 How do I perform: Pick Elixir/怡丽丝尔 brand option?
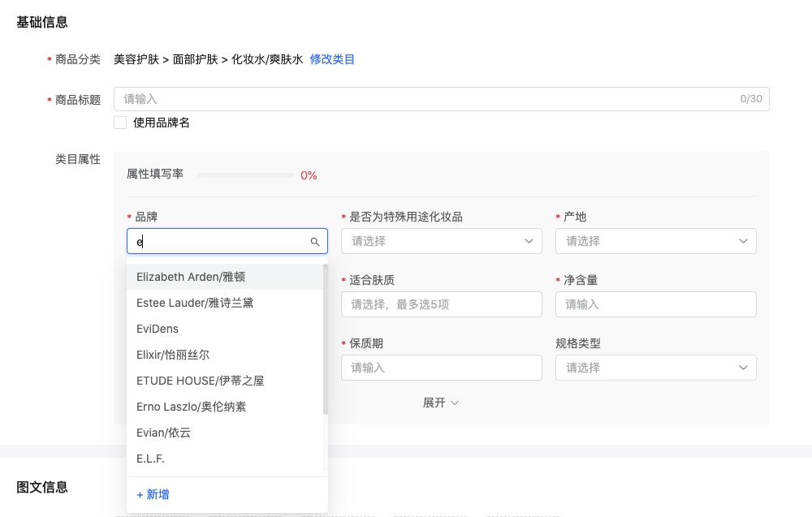(173, 355)
